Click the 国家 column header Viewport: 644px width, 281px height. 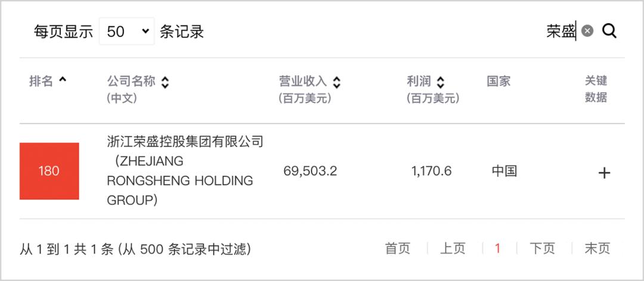pyautogui.click(x=499, y=81)
